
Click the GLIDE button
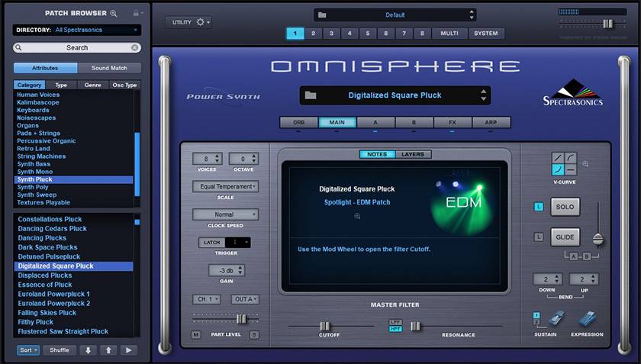(x=565, y=237)
